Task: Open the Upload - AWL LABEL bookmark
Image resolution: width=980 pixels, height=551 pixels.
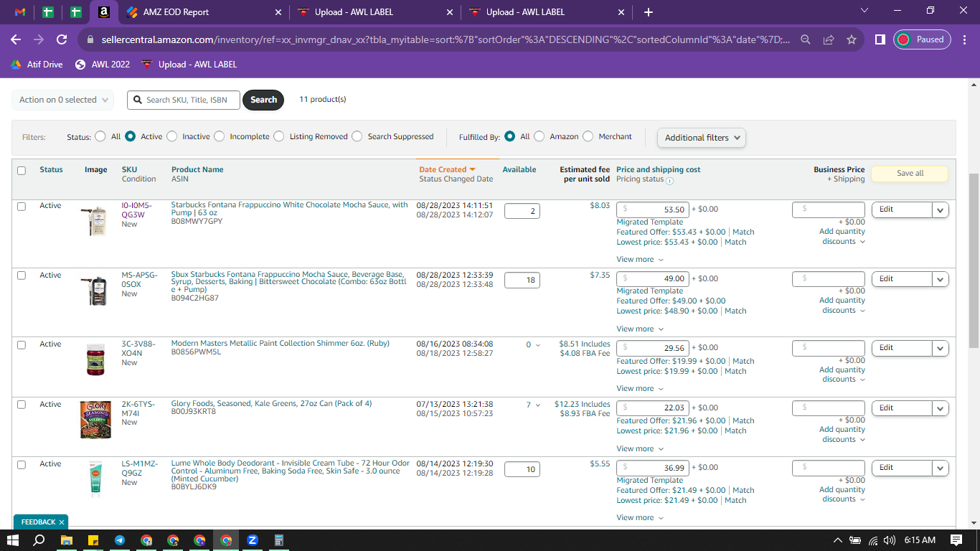Action: (x=189, y=65)
